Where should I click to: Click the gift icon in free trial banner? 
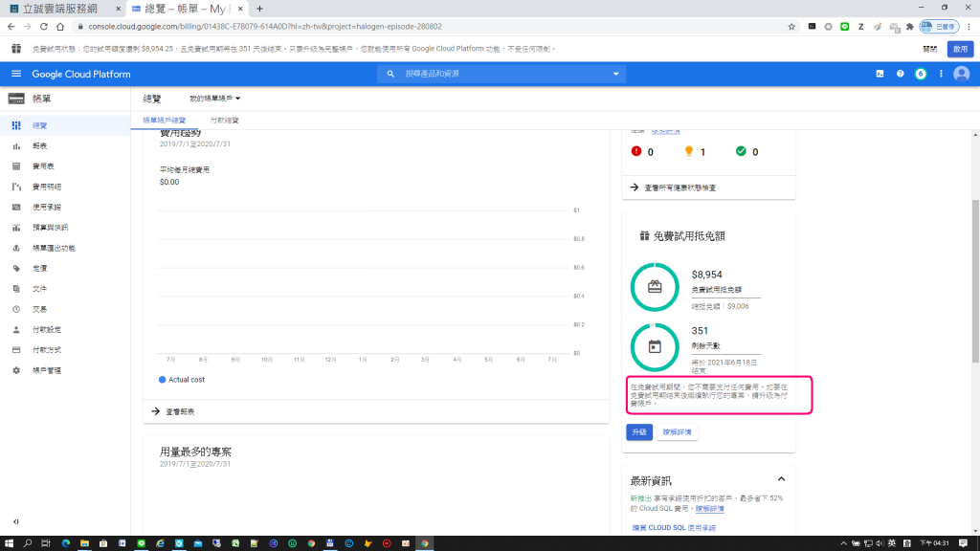16,49
